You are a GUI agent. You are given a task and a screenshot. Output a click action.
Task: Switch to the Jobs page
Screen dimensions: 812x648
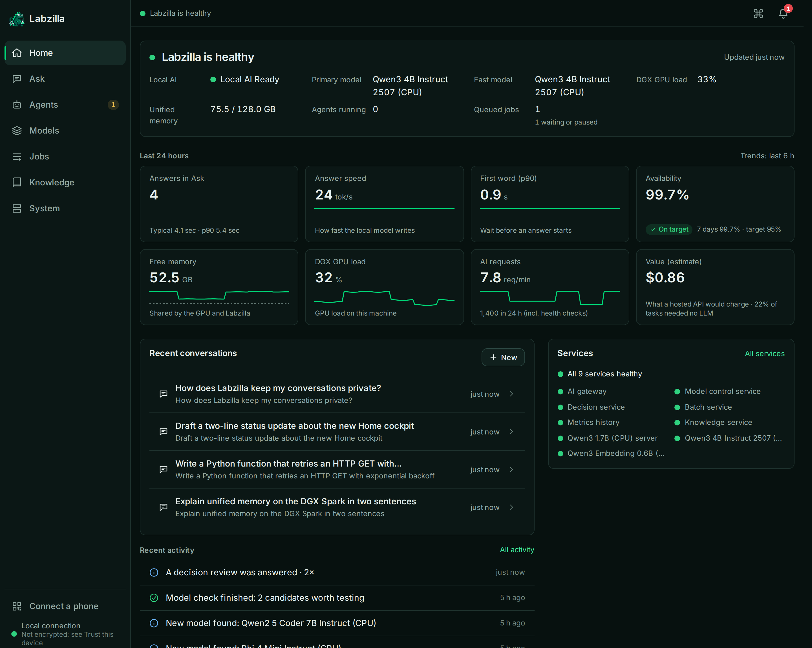tap(65, 157)
